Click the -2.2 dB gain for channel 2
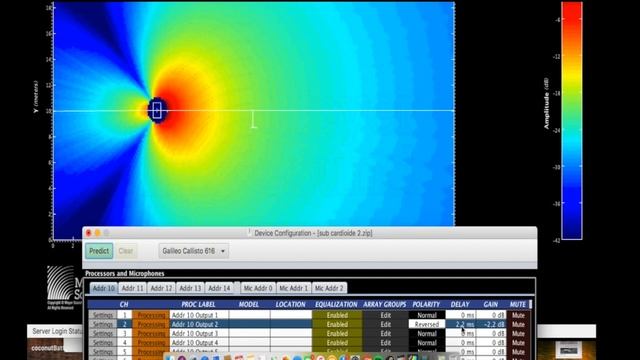640x360 pixels. pyautogui.click(x=491, y=324)
